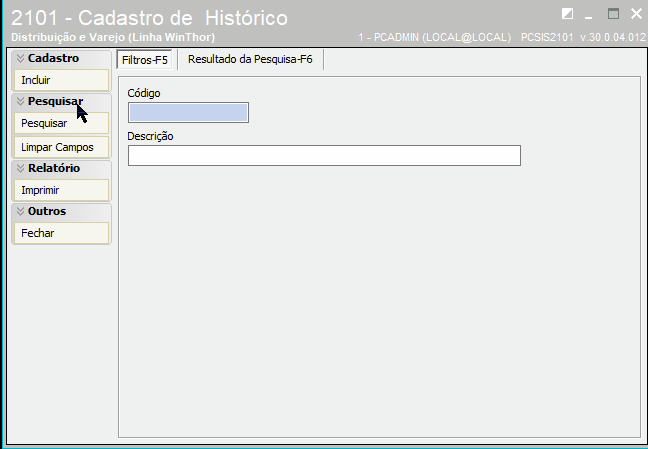Click the Código field label
The width and height of the screenshot is (648, 449).
[144, 93]
